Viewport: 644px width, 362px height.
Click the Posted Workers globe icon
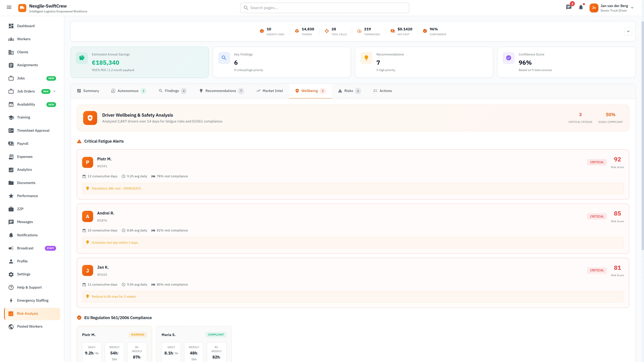tap(11, 326)
